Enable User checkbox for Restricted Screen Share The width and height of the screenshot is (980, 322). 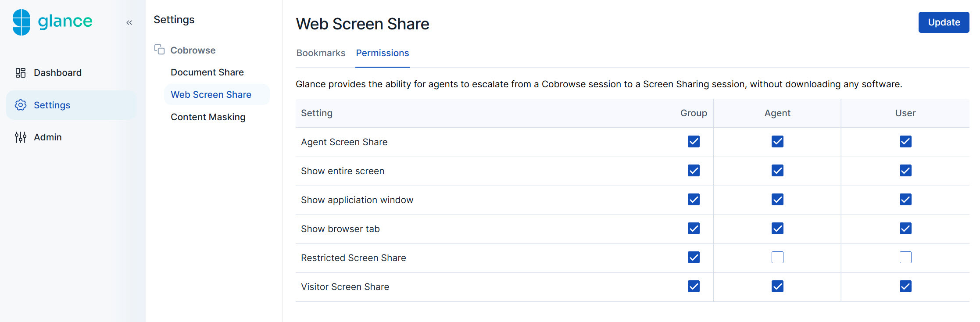coord(905,258)
